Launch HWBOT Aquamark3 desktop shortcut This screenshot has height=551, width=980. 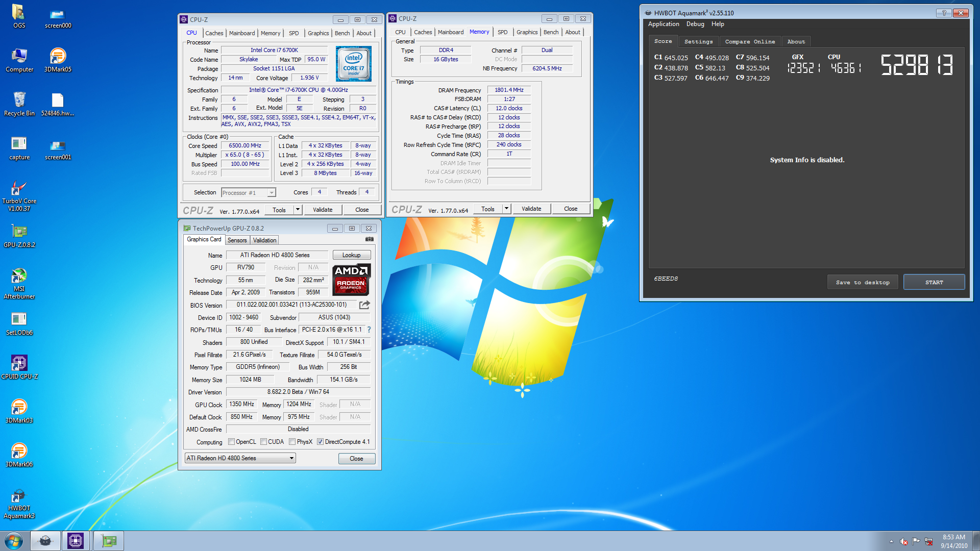click(x=19, y=503)
